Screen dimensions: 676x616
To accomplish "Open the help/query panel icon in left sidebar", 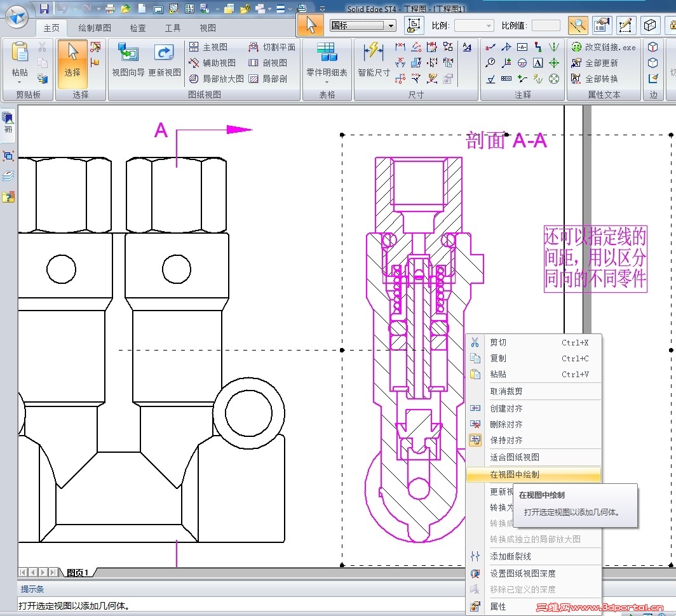I will coord(8,197).
